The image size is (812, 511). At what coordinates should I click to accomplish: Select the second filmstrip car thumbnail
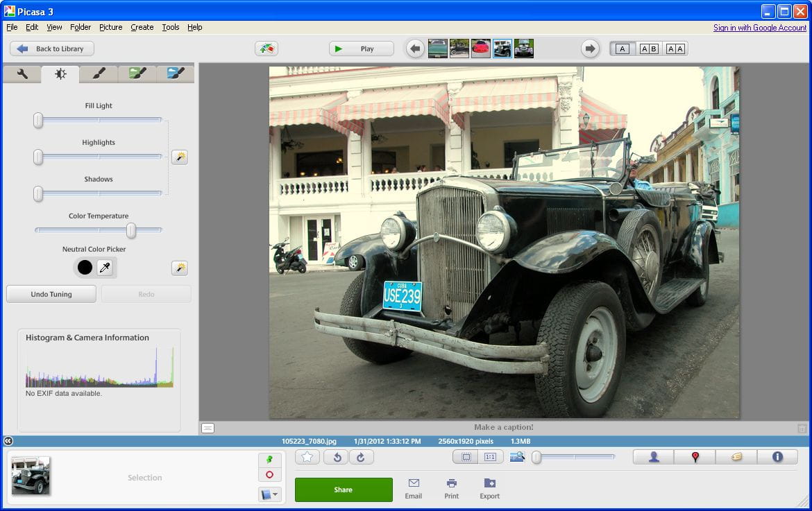pos(459,49)
